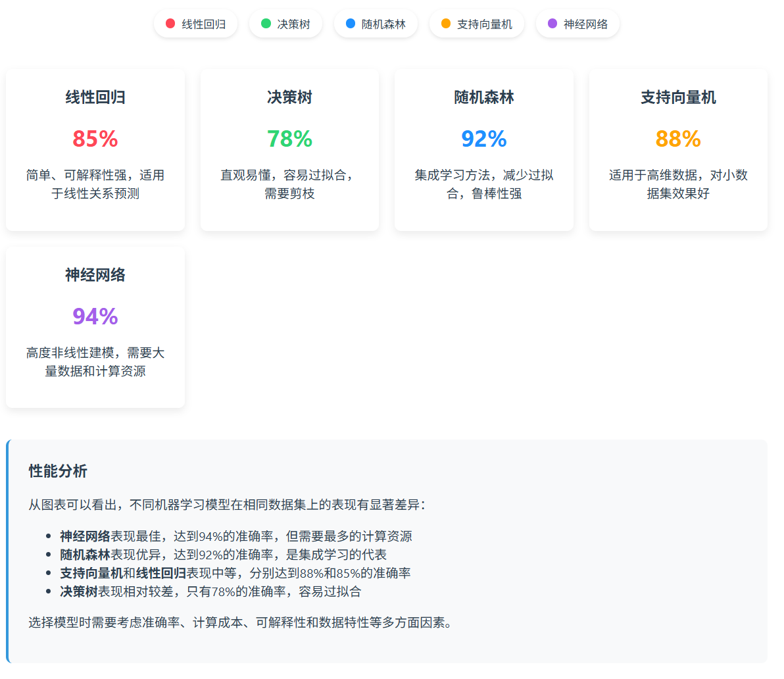
Task: Click description 适用于高维数据，对小数据集效果好
Action: (x=678, y=184)
